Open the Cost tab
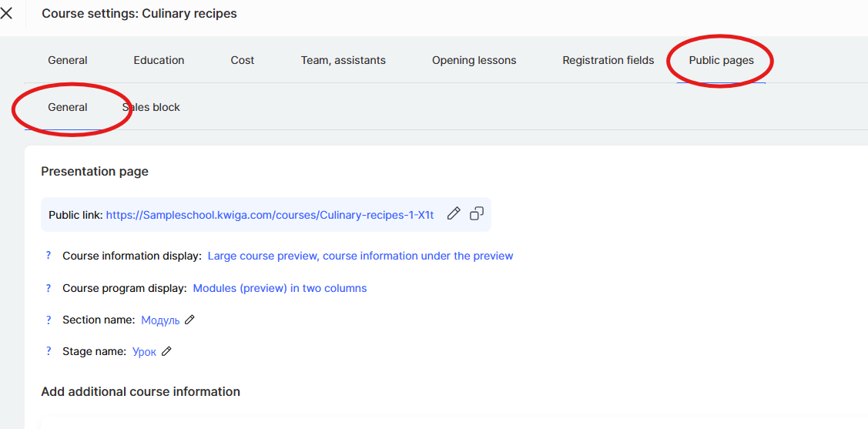The image size is (868, 429). click(243, 60)
